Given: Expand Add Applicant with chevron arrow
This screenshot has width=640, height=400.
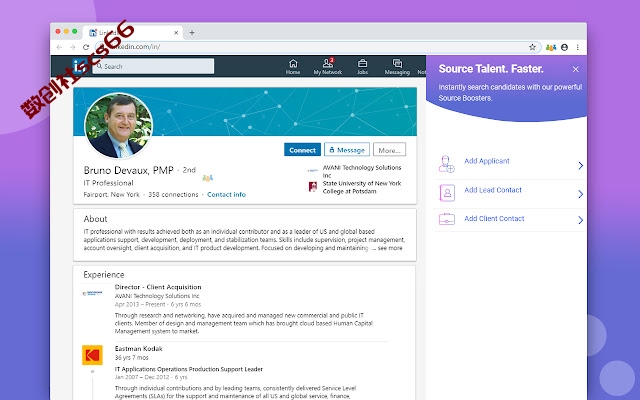Looking at the screenshot, I should tap(580, 165).
